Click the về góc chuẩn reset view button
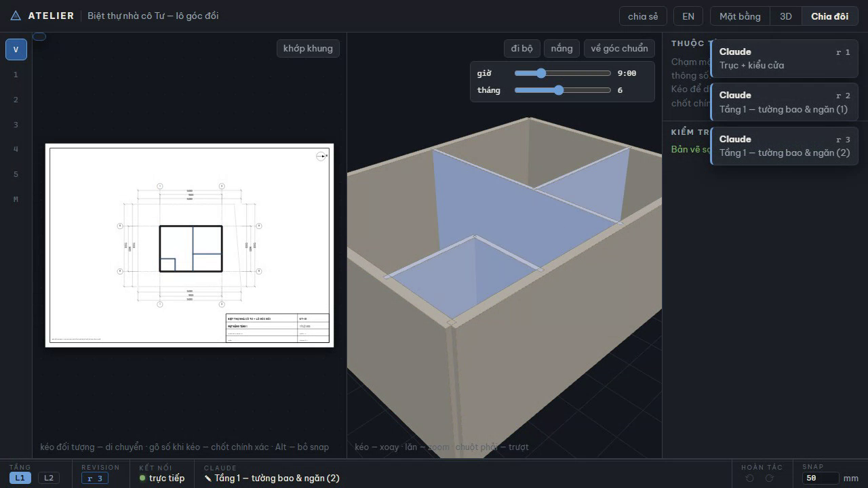 pyautogui.click(x=620, y=48)
